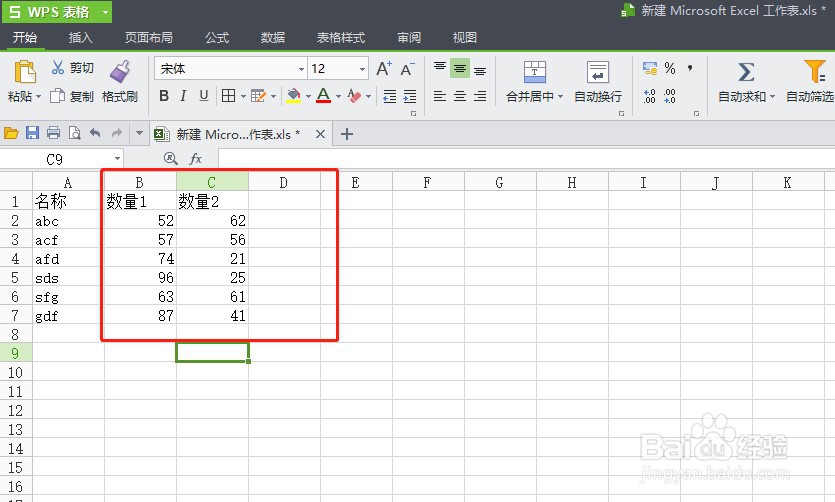Select row header 12
The width and height of the screenshot is (835, 502).
[15, 410]
